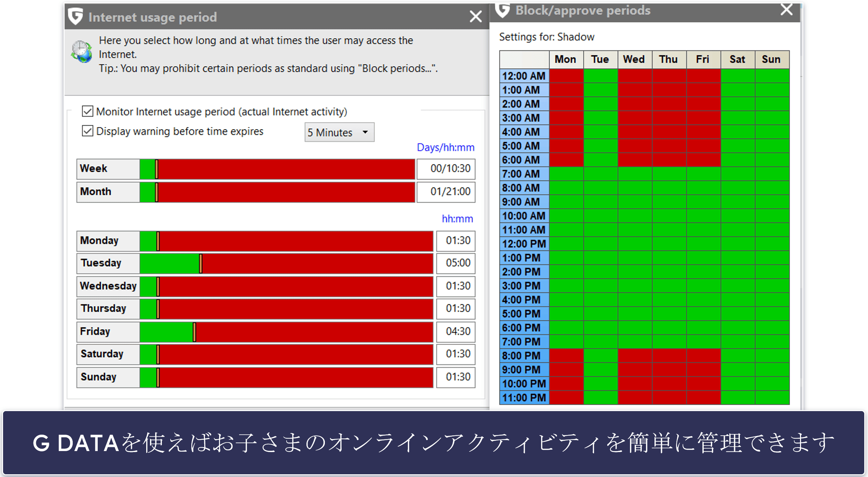Click the G DATA shield icon in Block/approve periods title
Screen dimensions: 868x477
pos(502,10)
